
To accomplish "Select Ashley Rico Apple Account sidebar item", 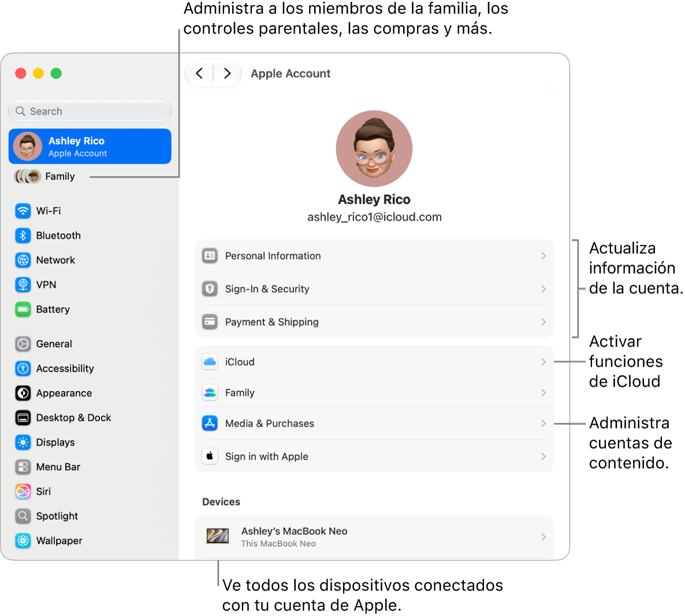I will tap(90, 147).
